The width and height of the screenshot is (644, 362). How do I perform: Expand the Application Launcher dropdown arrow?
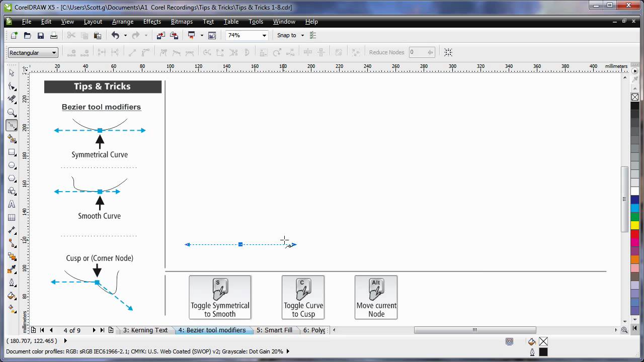202,35
